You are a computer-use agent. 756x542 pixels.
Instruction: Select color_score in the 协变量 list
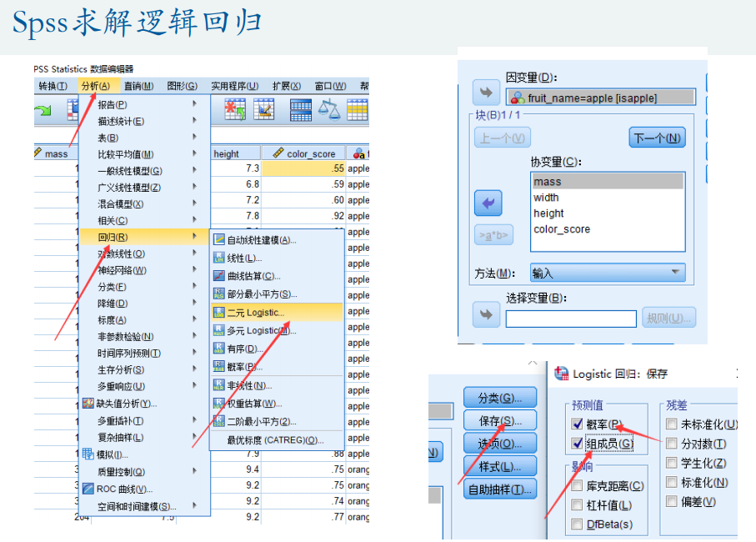(608, 229)
